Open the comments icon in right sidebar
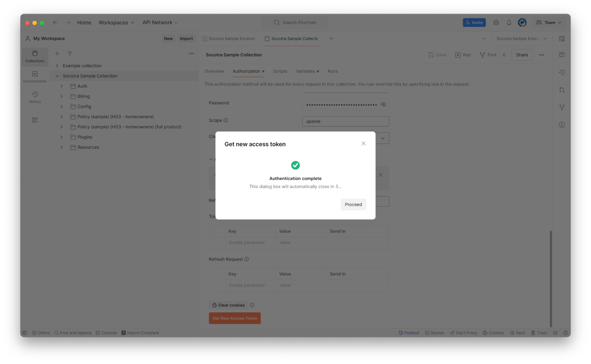 click(562, 55)
